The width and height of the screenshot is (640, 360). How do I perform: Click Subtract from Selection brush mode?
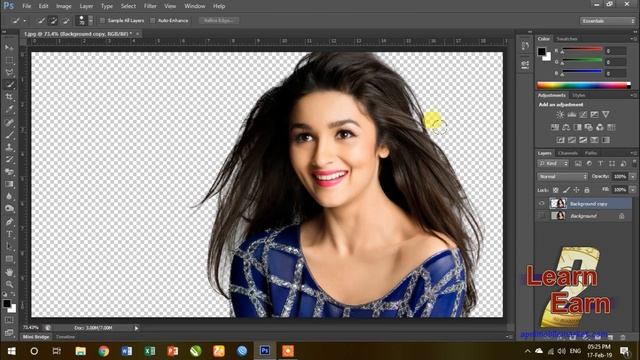(x=66, y=20)
